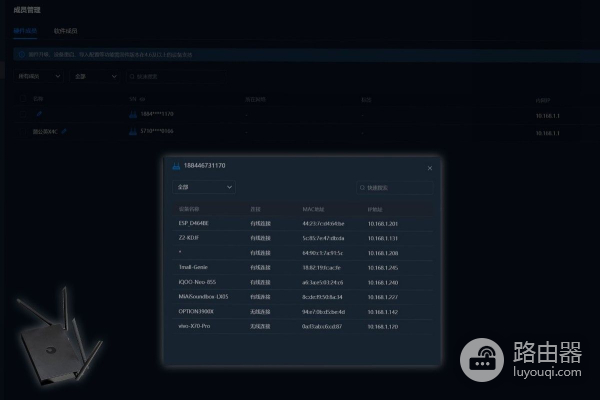The image size is (600, 400).
Task: Click the iQOO-Neo-855 device name
Action: point(198,282)
